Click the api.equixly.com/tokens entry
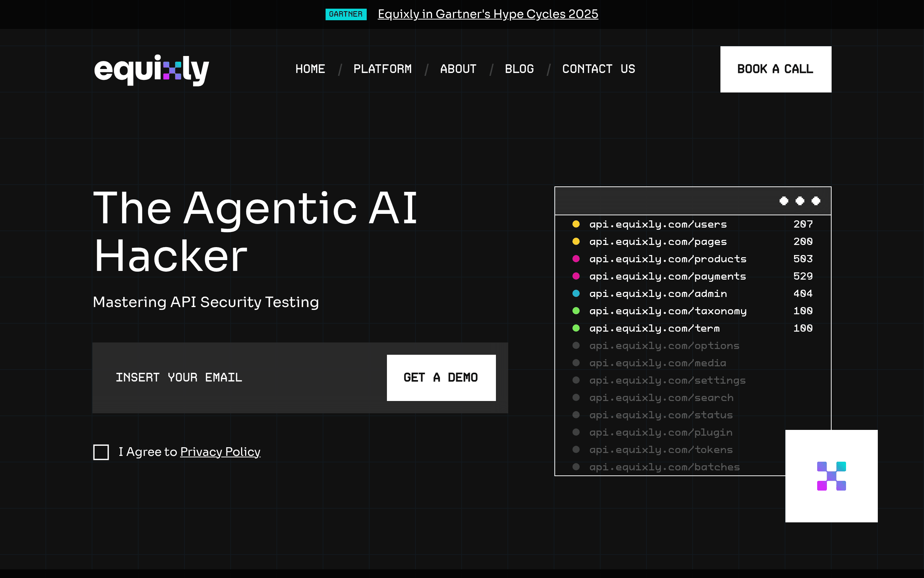Viewport: 924px width, 578px height. click(x=661, y=450)
